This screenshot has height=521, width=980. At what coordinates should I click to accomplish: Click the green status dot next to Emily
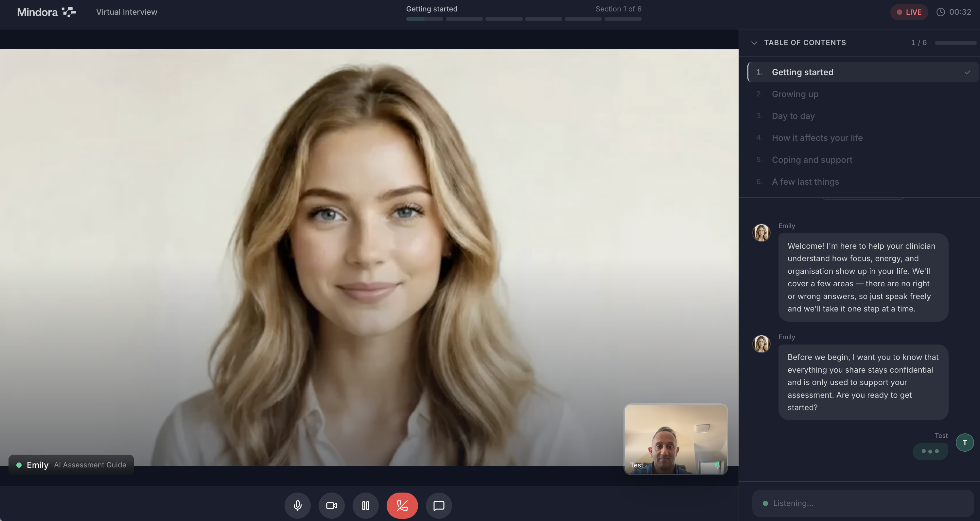[x=19, y=465]
